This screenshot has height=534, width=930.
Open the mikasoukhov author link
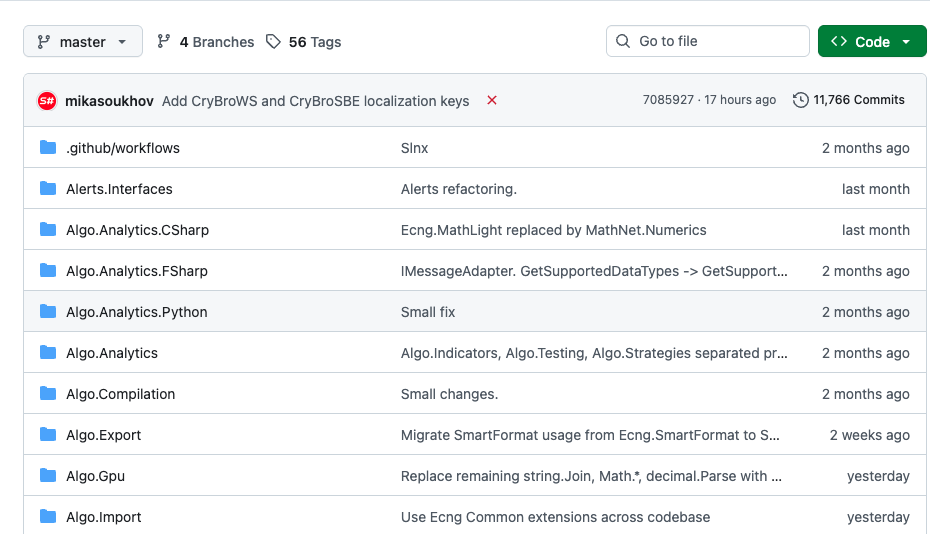(x=109, y=101)
